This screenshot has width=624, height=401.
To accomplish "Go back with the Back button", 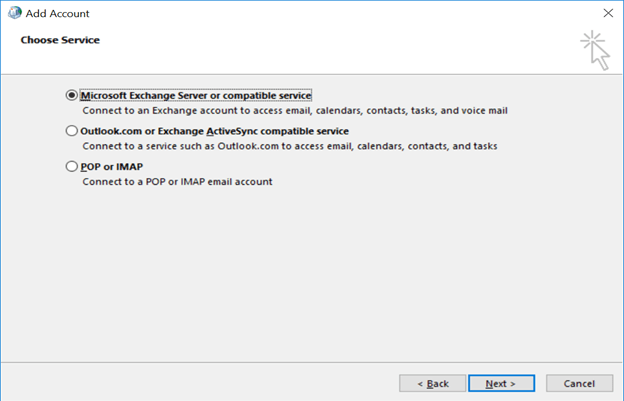I will [433, 383].
